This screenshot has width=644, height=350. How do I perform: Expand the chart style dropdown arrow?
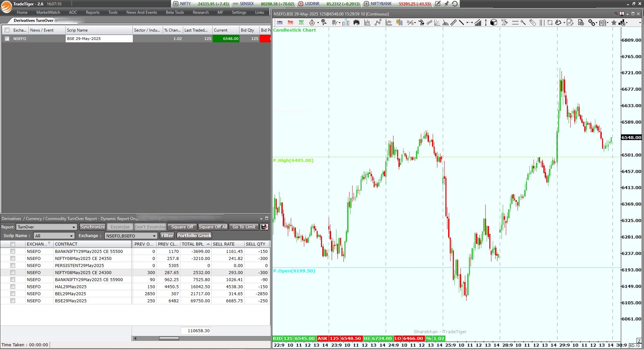coord(339,23)
